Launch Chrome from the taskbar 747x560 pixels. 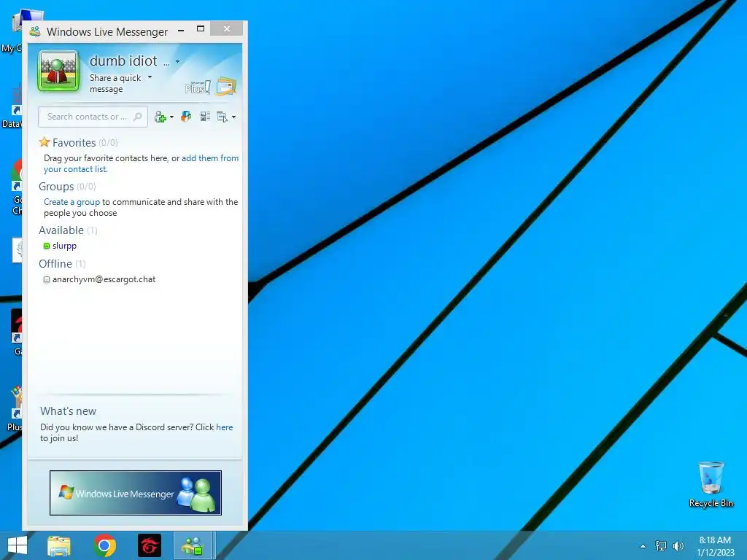pos(105,545)
